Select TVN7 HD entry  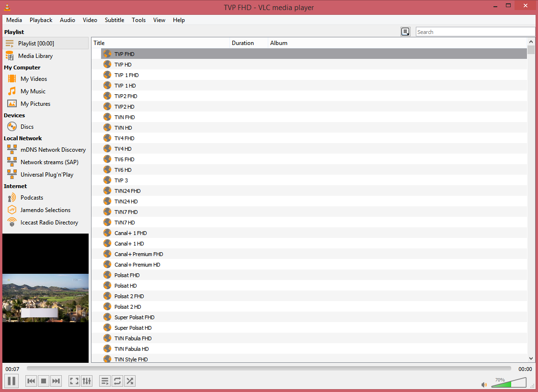pyautogui.click(x=314, y=223)
